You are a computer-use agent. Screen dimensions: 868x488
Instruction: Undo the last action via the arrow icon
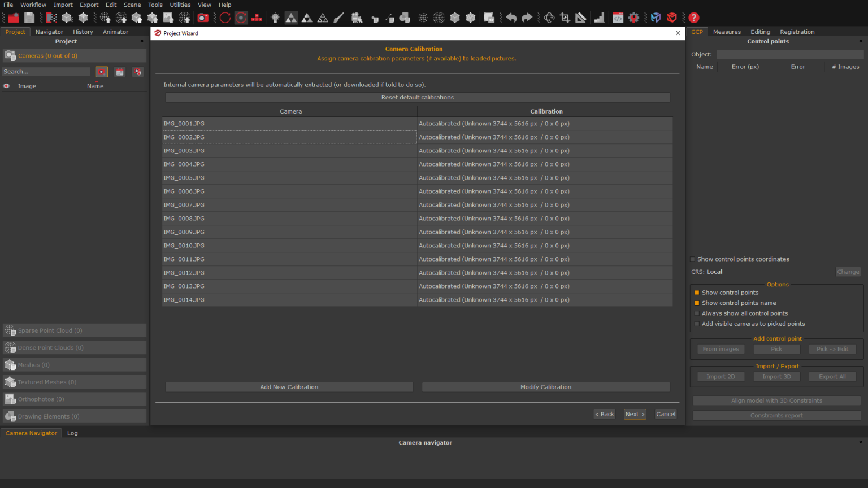pos(511,18)
